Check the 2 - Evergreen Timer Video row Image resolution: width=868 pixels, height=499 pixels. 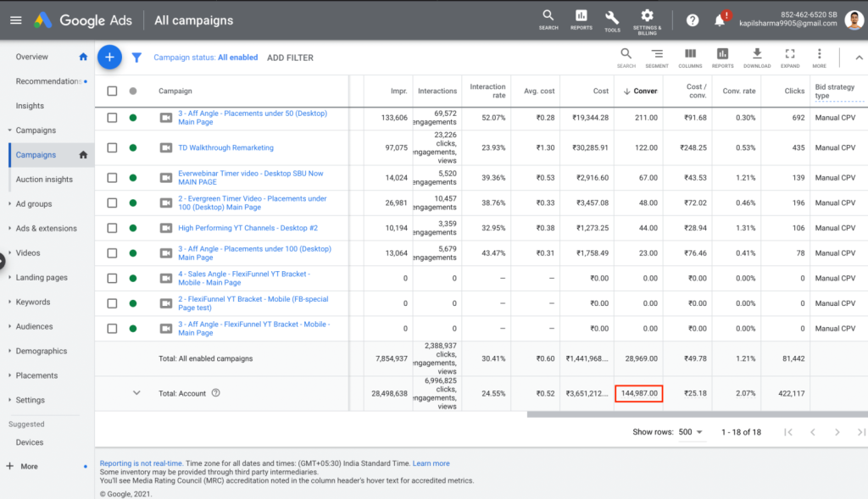point(113,203)
